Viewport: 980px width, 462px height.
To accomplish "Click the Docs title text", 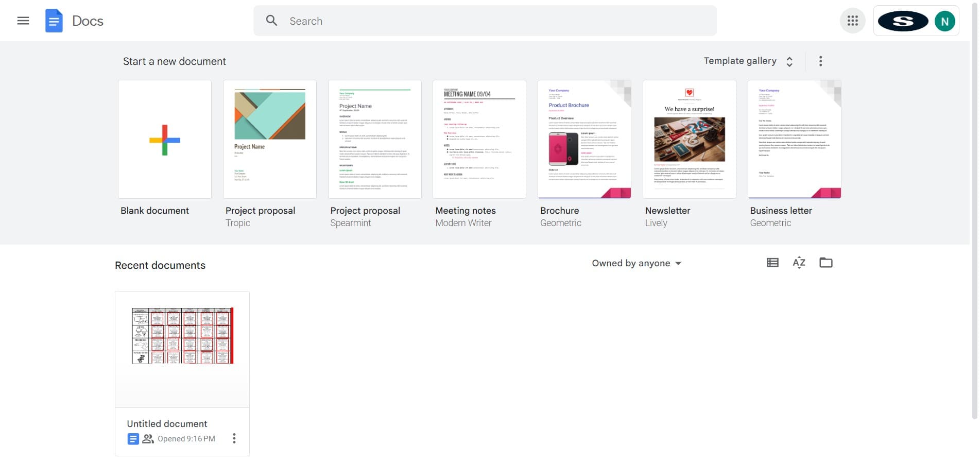I will (x=88, y=21).
